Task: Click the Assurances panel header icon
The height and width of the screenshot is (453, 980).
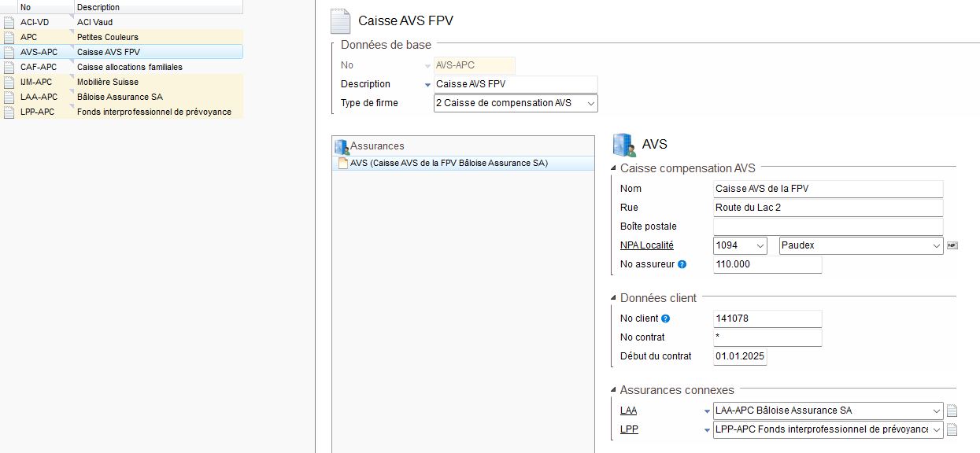Action: pyautogui.click(x=342, y=146)
